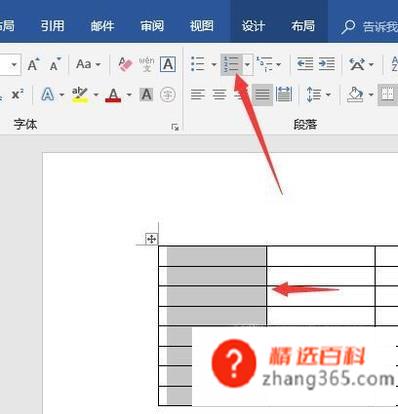Toggle Justify paragraph alignment
This screenshot has width=398, height=414.
click(262, 95)
